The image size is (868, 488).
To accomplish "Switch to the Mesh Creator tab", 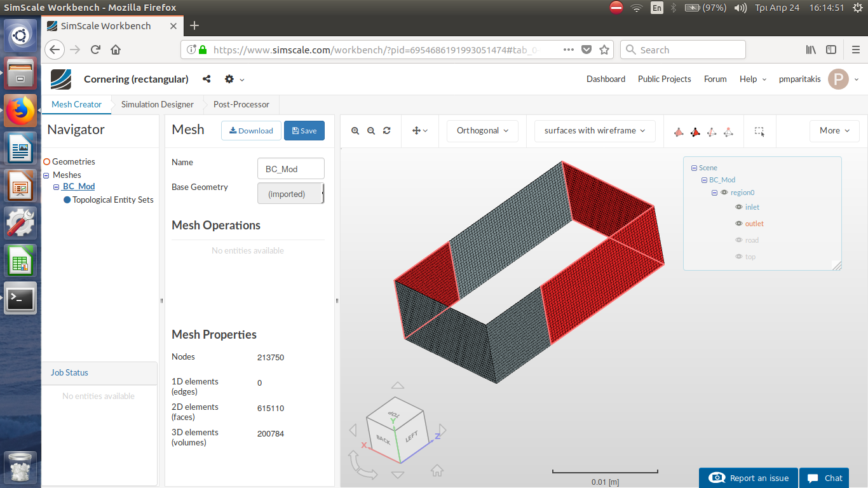I will coord(76,104).
